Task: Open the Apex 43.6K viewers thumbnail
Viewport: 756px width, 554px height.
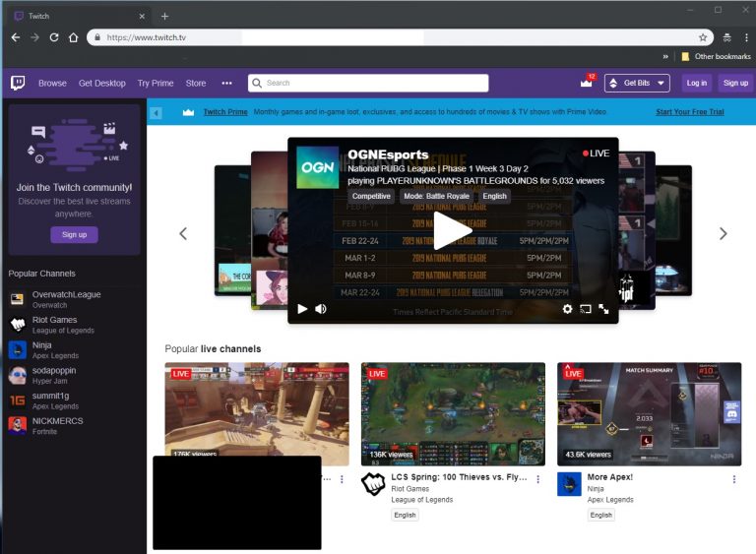Action: [x=649, y=414]
